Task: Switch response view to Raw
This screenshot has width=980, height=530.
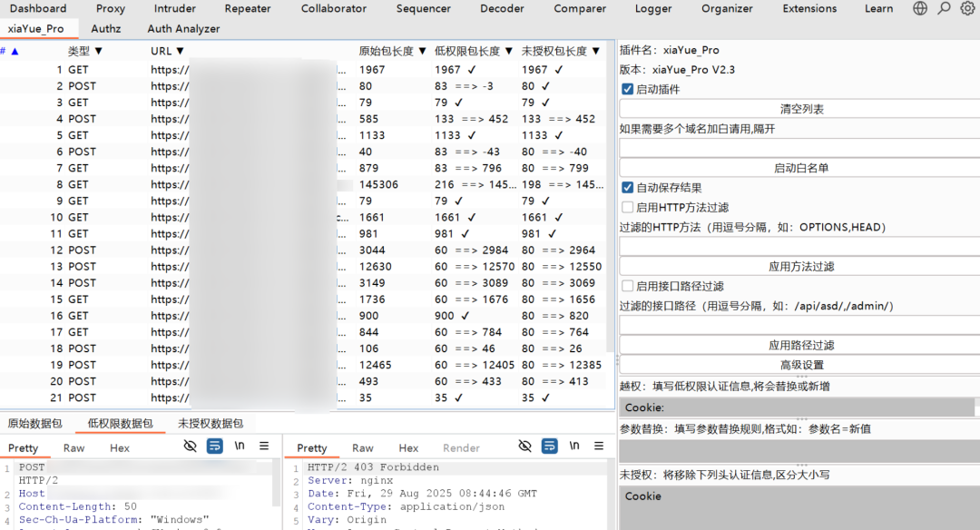Action: tap(362, 448)
